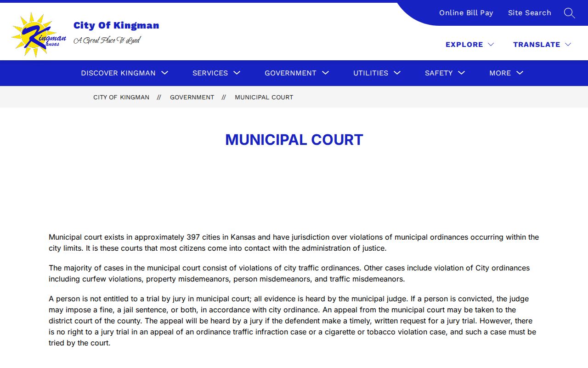Open the Site Search link
This screenshot has width=588, height=368.
tap(529, 13)
